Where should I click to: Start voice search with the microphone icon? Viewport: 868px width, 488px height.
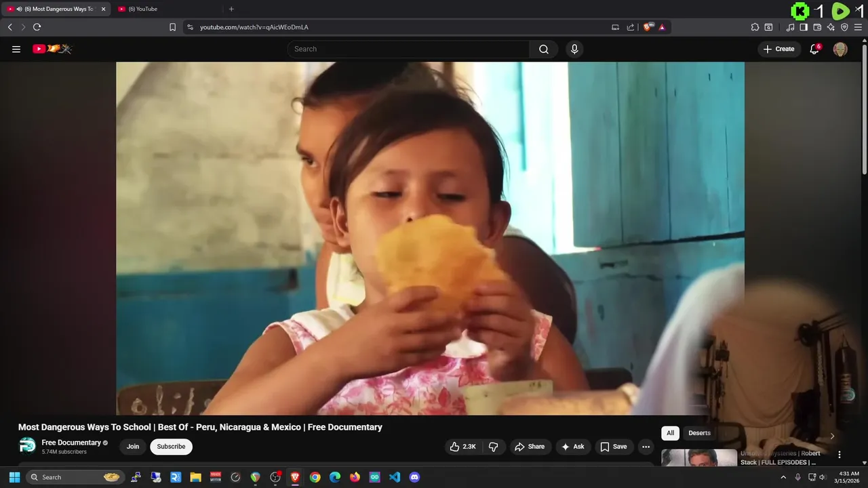click(x=574, y=49)
